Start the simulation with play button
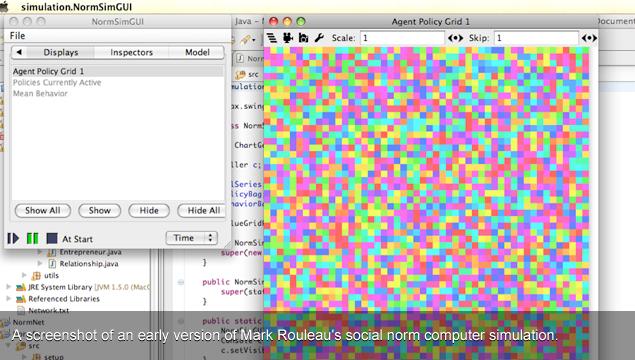Screen dimensions: 635x360 [13, 238]
